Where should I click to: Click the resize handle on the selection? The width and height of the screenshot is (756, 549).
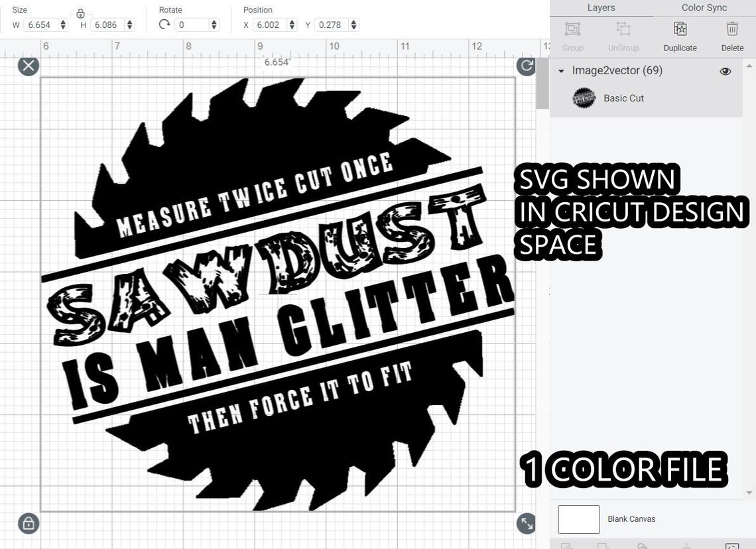click(525, 523)
